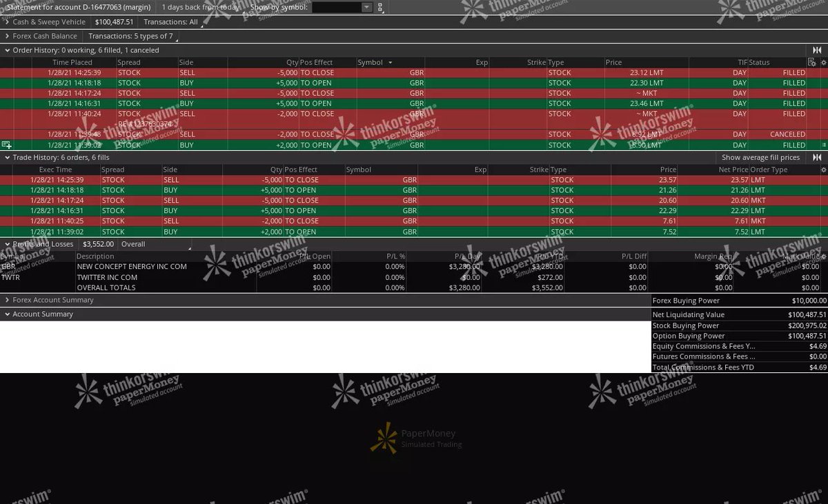Select the trade fill price 20.60

pyautogui.click(x=668, y=201)
